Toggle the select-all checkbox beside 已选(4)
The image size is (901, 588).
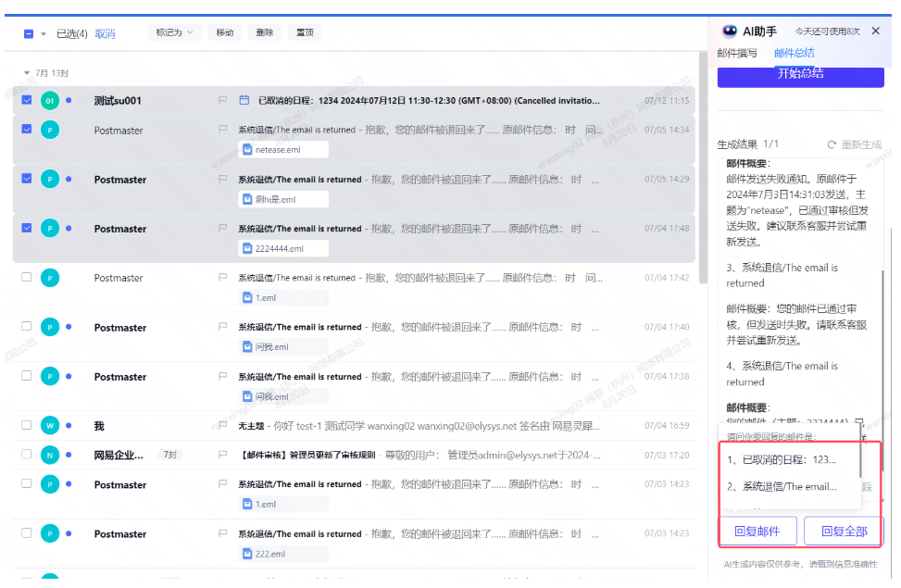28,34
